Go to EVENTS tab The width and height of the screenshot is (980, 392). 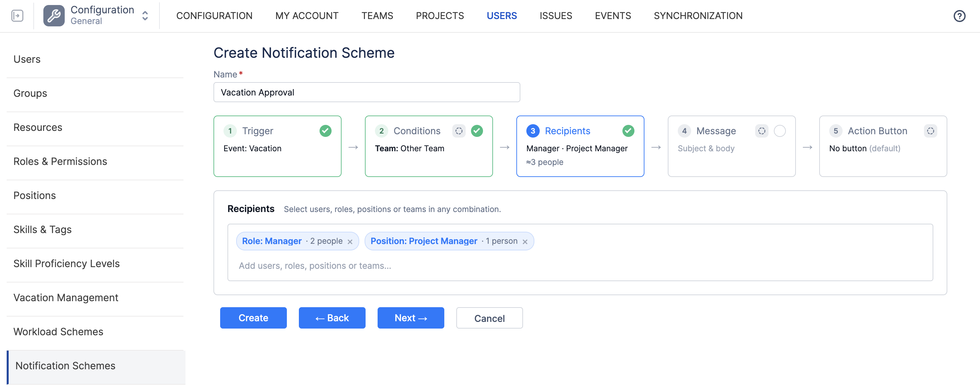pos(613,16)
